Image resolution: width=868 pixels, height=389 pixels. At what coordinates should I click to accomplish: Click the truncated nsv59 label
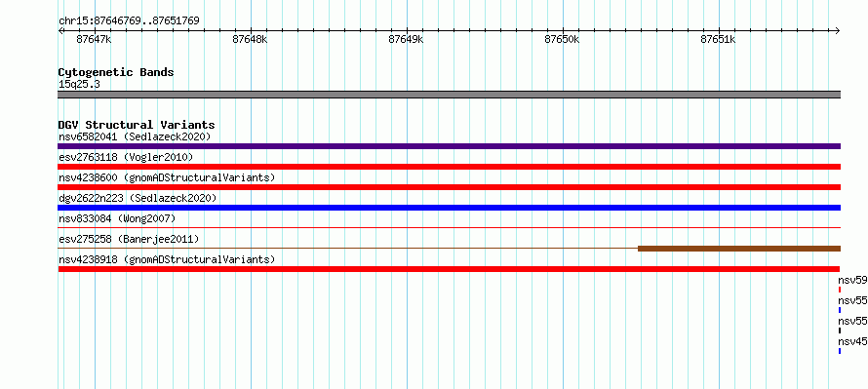coord(852,281)
